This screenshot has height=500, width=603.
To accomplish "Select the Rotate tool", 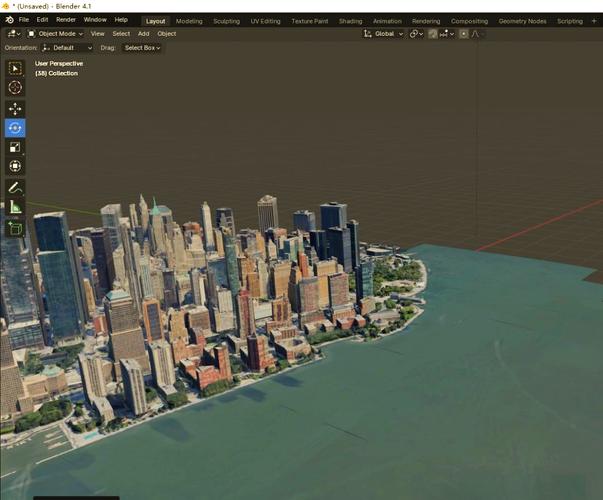I will click(15, 128).
